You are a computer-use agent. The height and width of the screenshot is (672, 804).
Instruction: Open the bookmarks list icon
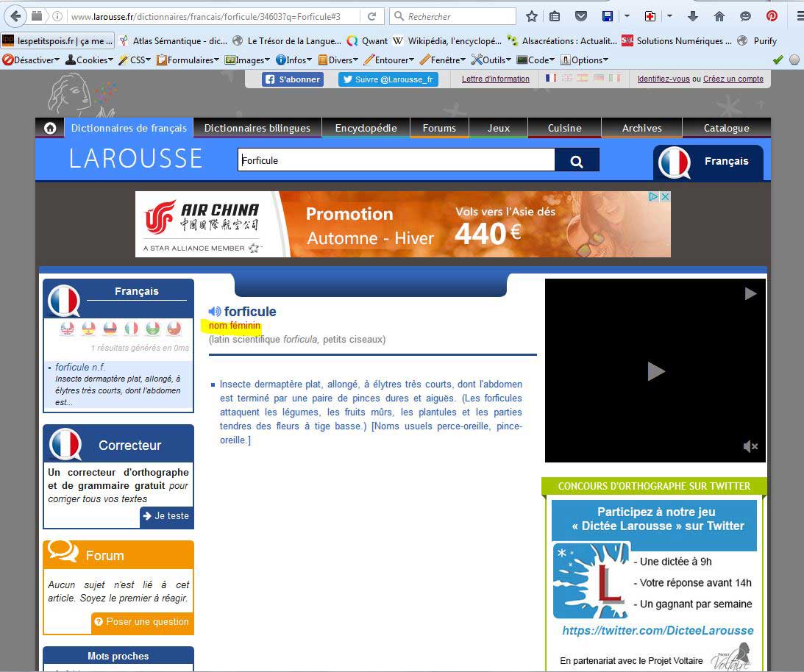coord(555,16)
